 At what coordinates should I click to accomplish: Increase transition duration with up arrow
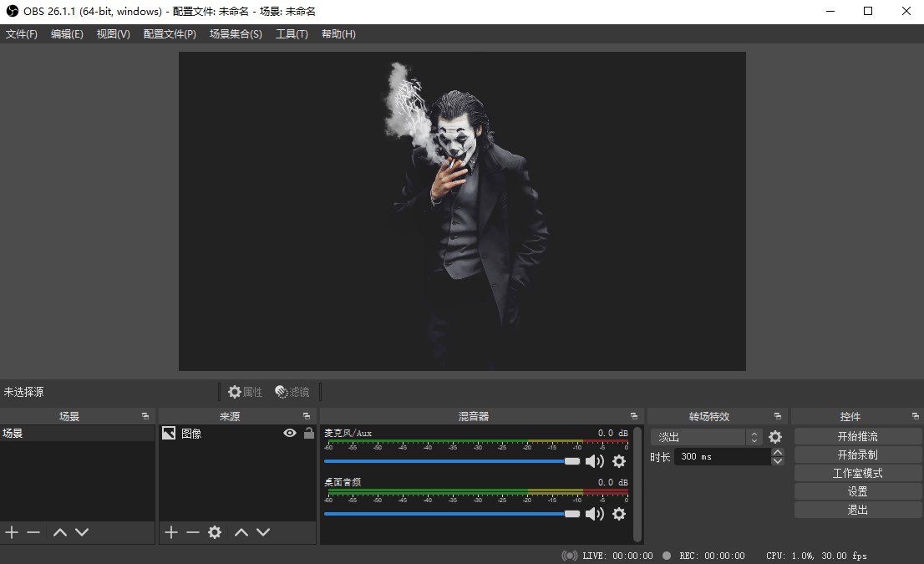tap(778, 453)
